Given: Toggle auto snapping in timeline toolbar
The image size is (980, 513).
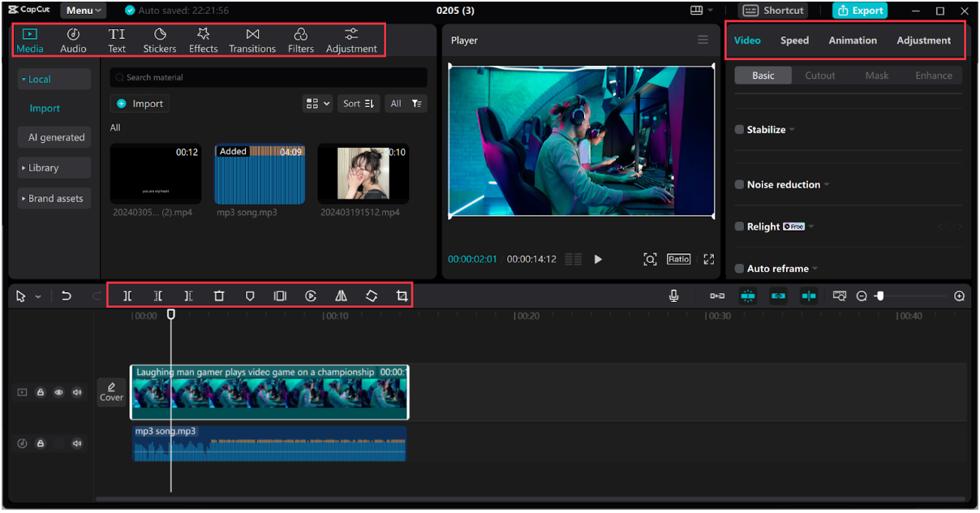Looking at the screenshot, I should point(748,296).
